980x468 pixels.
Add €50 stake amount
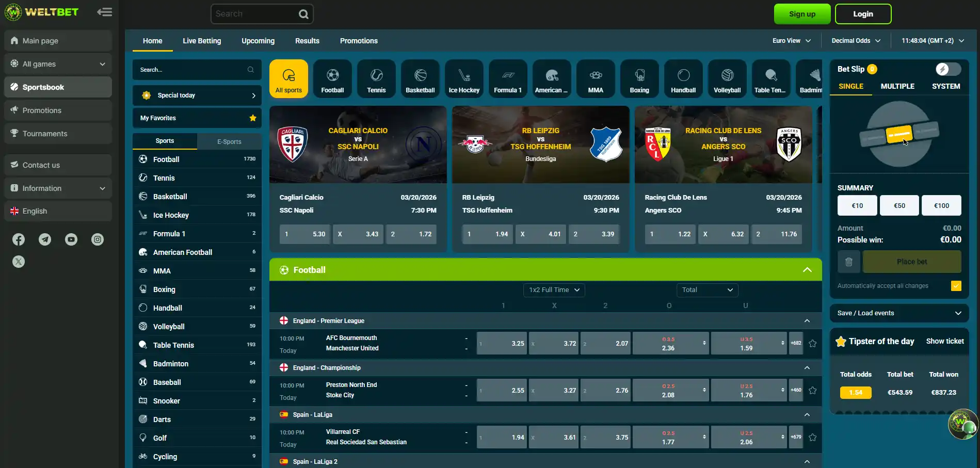point(899,205)
